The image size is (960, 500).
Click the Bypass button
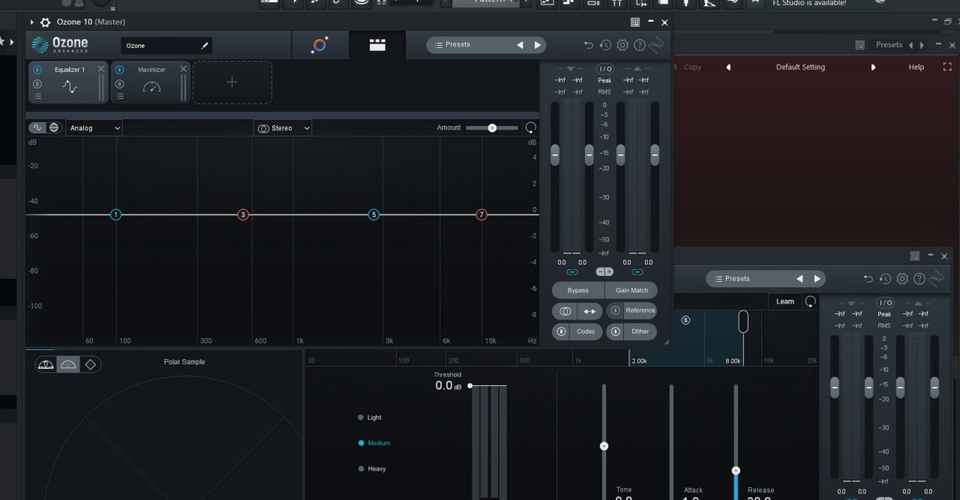[578, 290]
